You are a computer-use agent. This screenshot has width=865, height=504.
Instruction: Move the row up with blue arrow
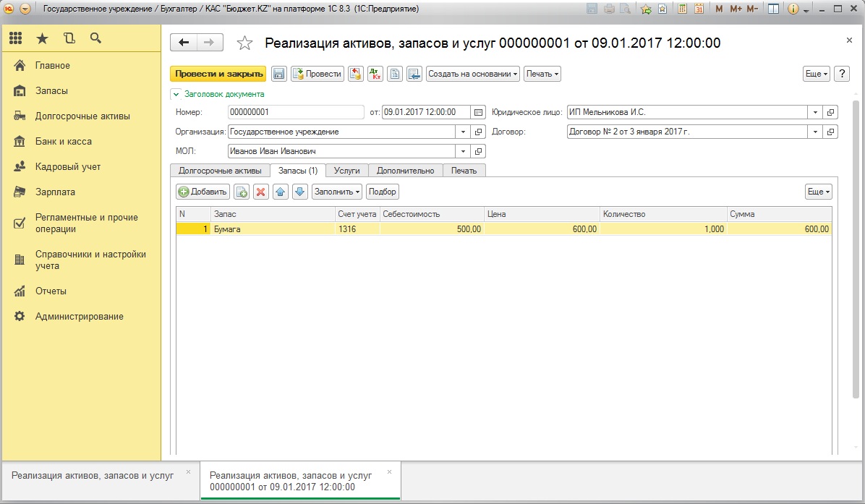point(280,192)
